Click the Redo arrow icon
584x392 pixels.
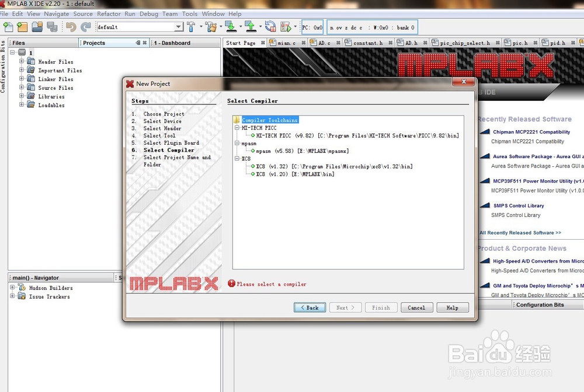click(86, 27)
